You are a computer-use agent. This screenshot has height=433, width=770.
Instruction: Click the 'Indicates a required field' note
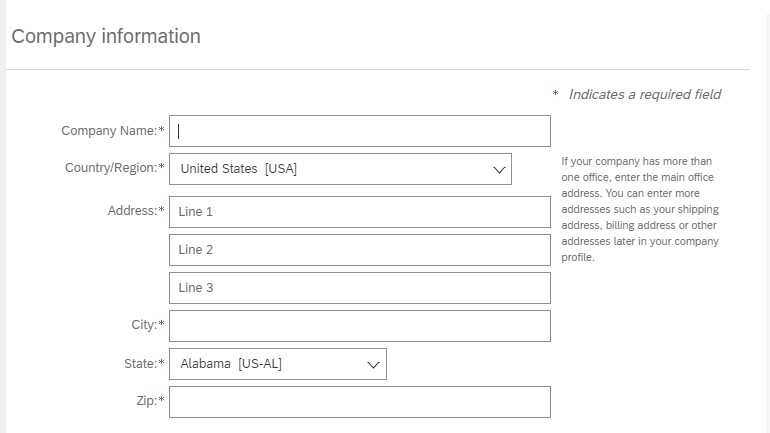pos(644,94)
